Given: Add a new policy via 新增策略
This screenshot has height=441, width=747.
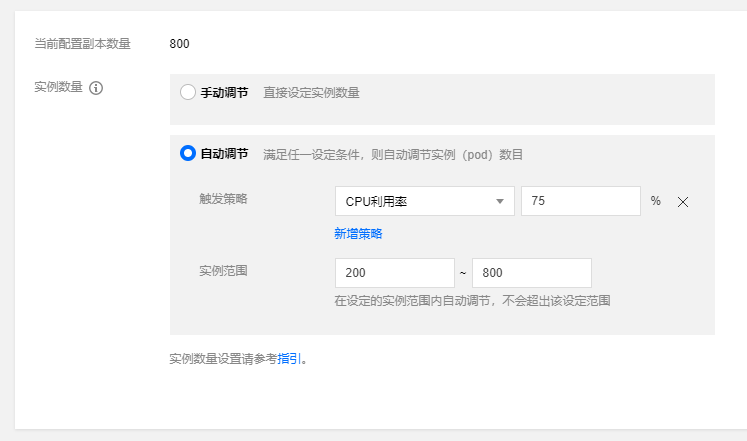Looking at the screenshot, I should pyautogui.click(x=358, y=234).
